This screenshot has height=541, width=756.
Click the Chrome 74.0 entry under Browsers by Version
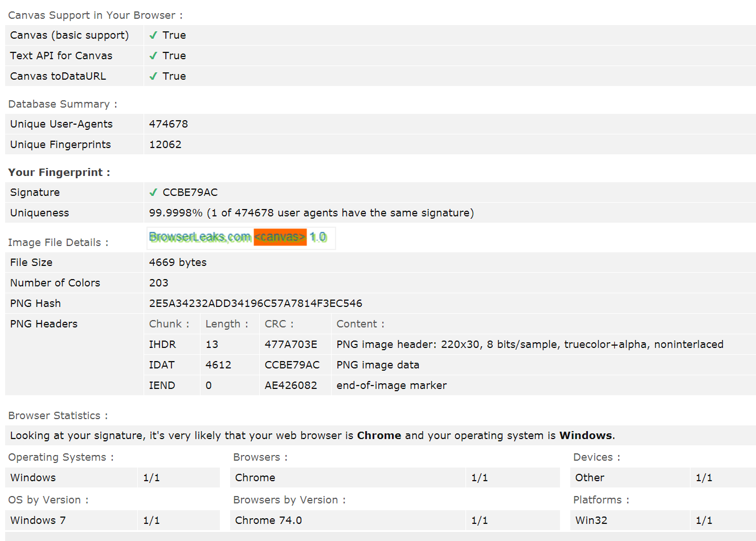point(268,520)
